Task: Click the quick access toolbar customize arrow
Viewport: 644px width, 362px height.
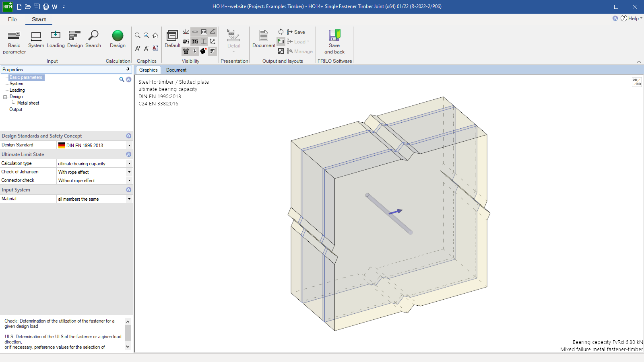Action: (64, 7)
